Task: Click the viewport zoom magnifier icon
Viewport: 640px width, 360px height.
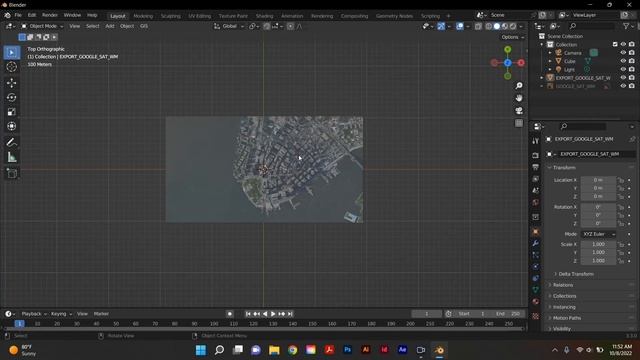Action: coord(519,86)
